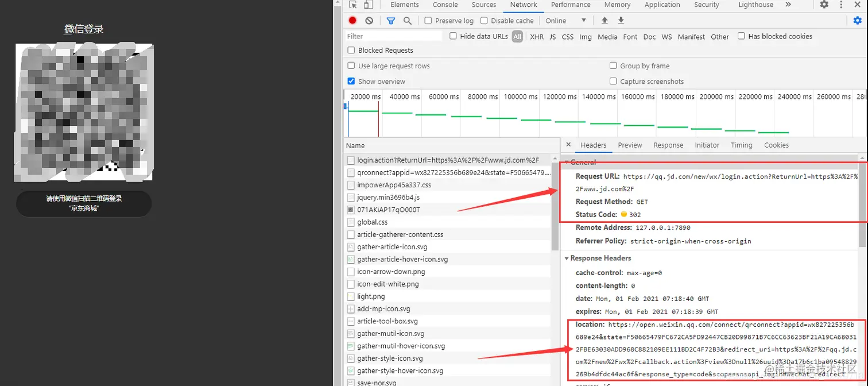Viewport: 868px width, 386px height.
Task: Check Has blocked cookies
Action: coord(741,36)
